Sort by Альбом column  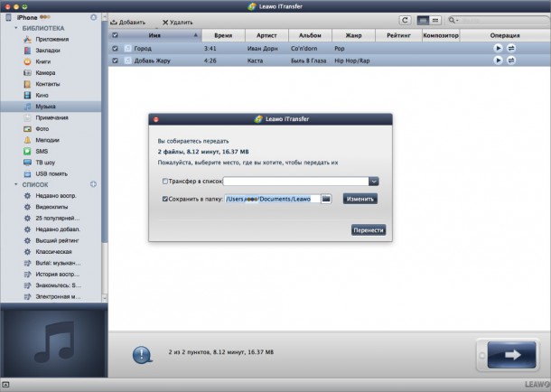[x=310, y=35]
